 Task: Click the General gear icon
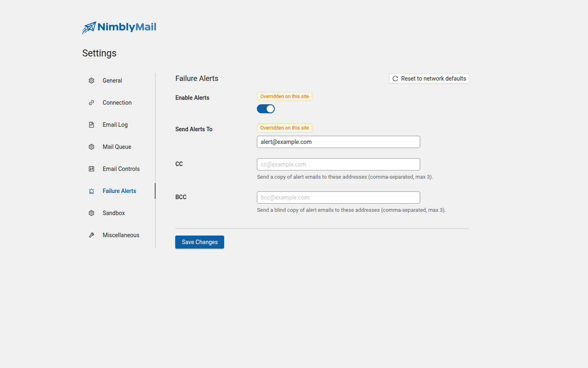91,81
